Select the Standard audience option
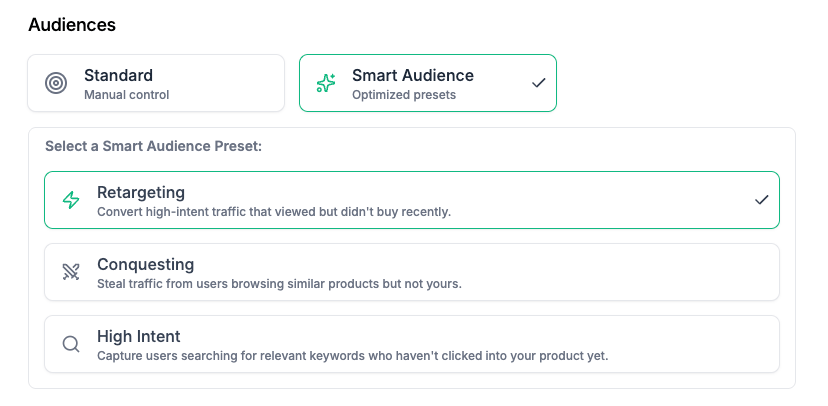 point(156,83)
